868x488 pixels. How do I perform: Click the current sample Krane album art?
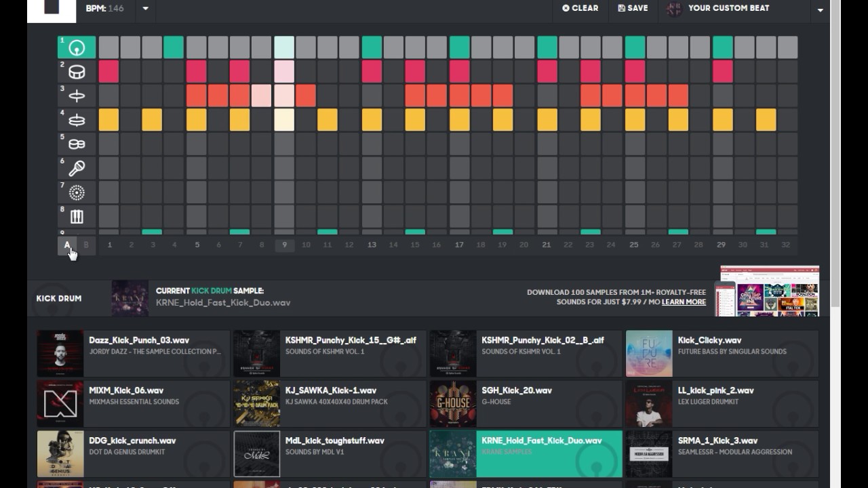tap(130, 298)
